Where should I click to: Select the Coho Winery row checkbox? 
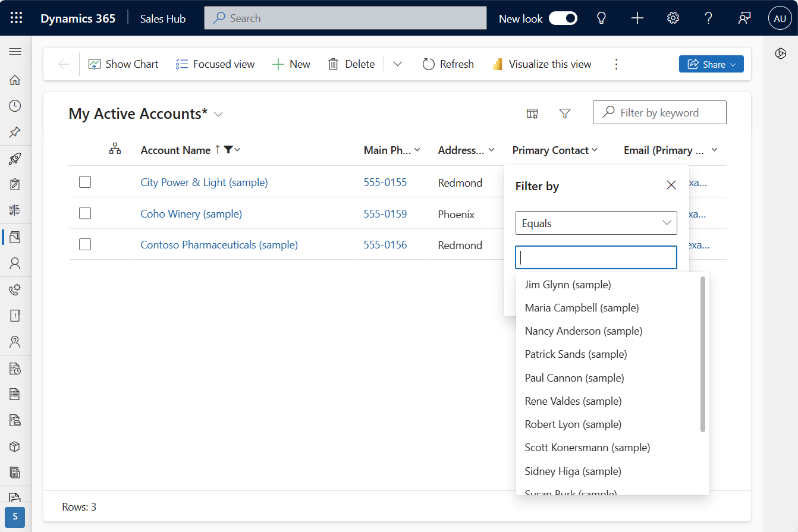click(x=85, y=213)
